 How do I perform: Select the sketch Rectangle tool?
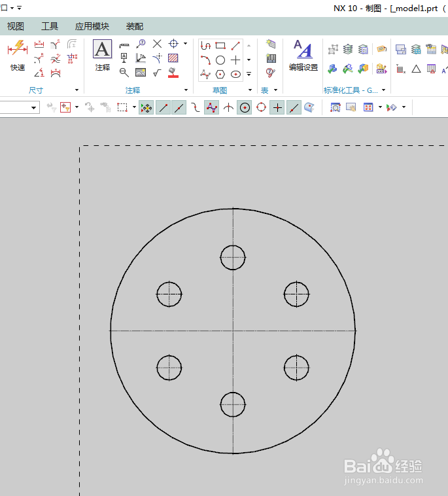[220, 46]
